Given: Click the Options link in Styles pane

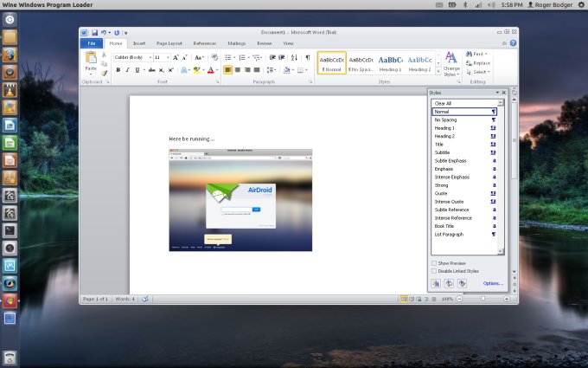Looking at the screenshot, I should click(x=493, y=283).
